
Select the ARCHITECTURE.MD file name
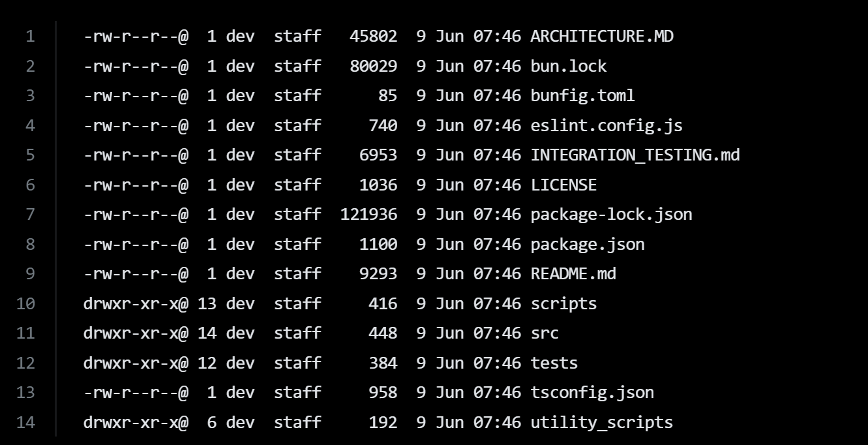tap(602, 37)
